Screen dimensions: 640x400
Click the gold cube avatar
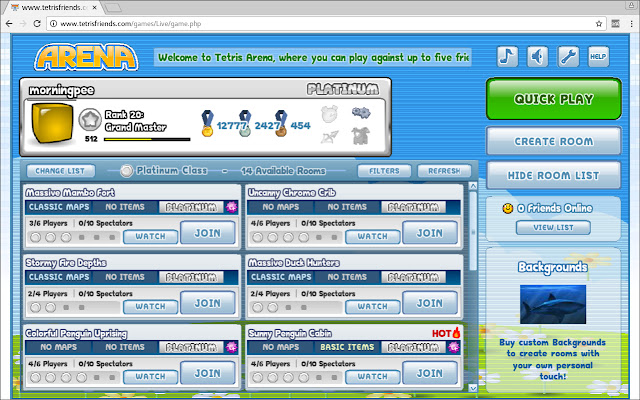52,123
